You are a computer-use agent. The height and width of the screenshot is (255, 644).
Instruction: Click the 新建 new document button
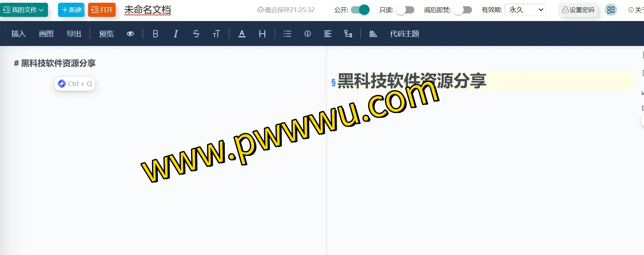(71, 10)
